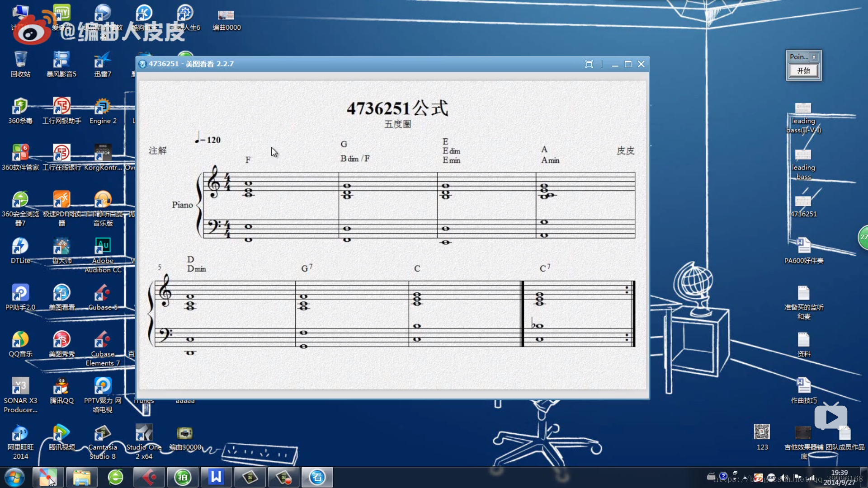Click the Windows Start orb
Screen dimensions: 868x488
coord(15,477)
